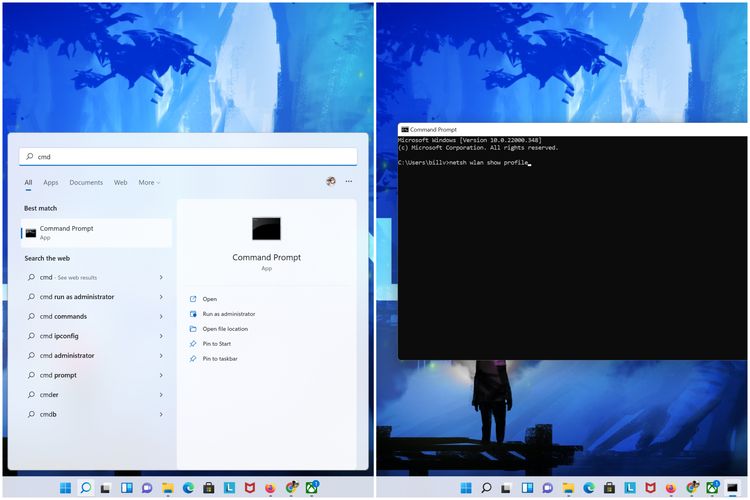This screenshot has width=750, height=500.
Task: Open the three-dots options menu in search panel
Action: pyautogui.click(x=349, y=181)
